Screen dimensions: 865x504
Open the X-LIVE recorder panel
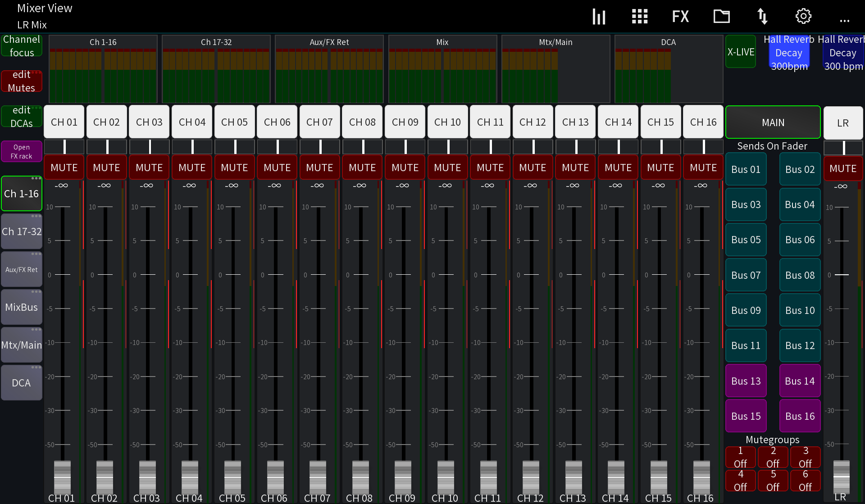pos(741,51)
